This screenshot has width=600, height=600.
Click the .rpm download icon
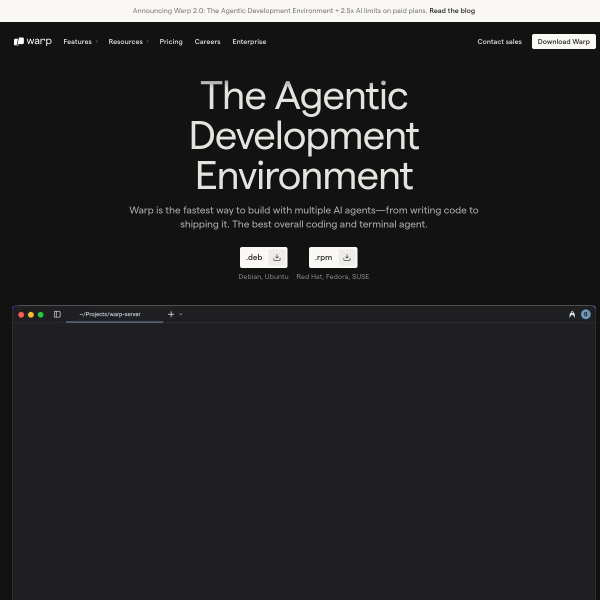click(346, 257)
